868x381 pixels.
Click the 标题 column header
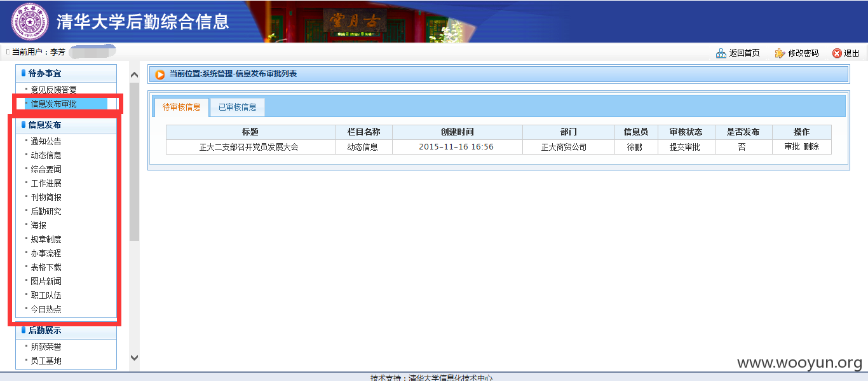tap(250, 132)
